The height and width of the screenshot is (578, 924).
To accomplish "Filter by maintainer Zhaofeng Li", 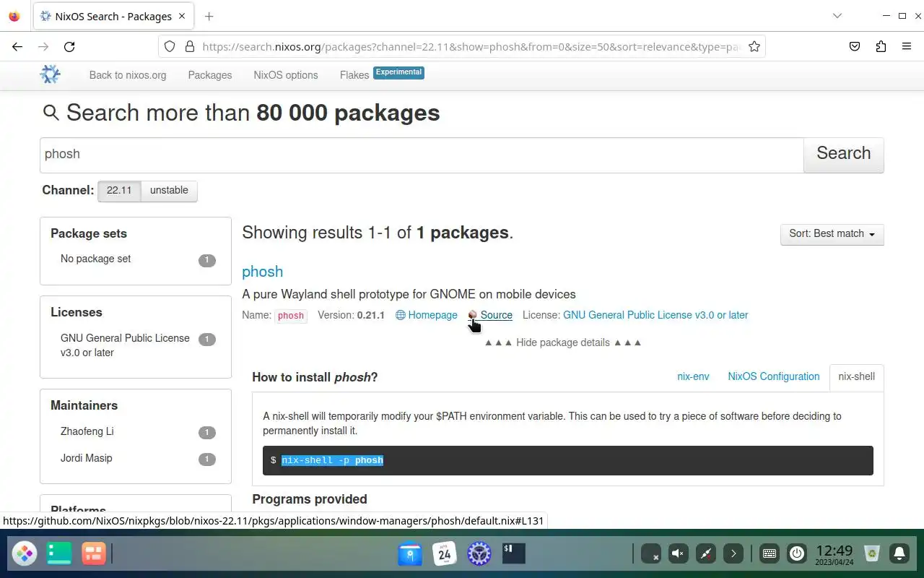I will [137, 432].
